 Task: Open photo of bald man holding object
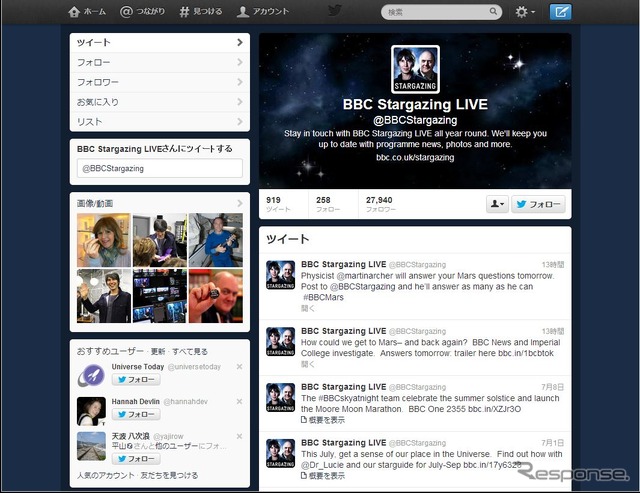pos(216,296)
